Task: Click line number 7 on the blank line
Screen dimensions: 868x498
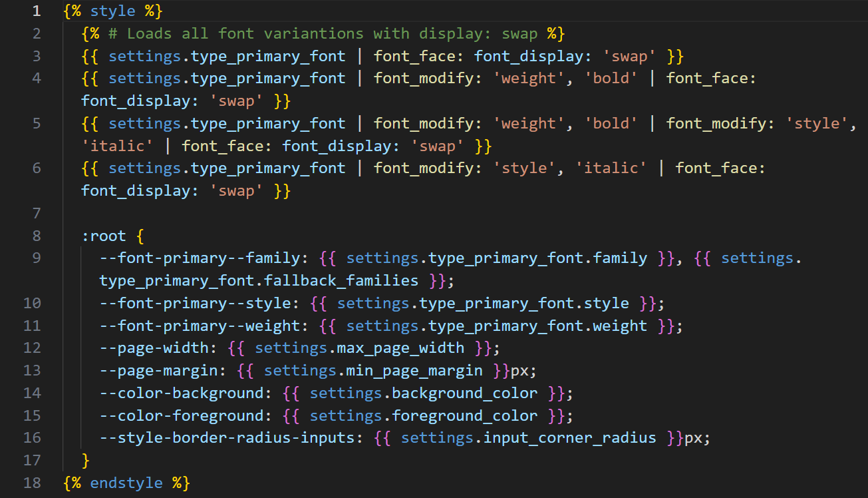Action: [x=37, y=214]
